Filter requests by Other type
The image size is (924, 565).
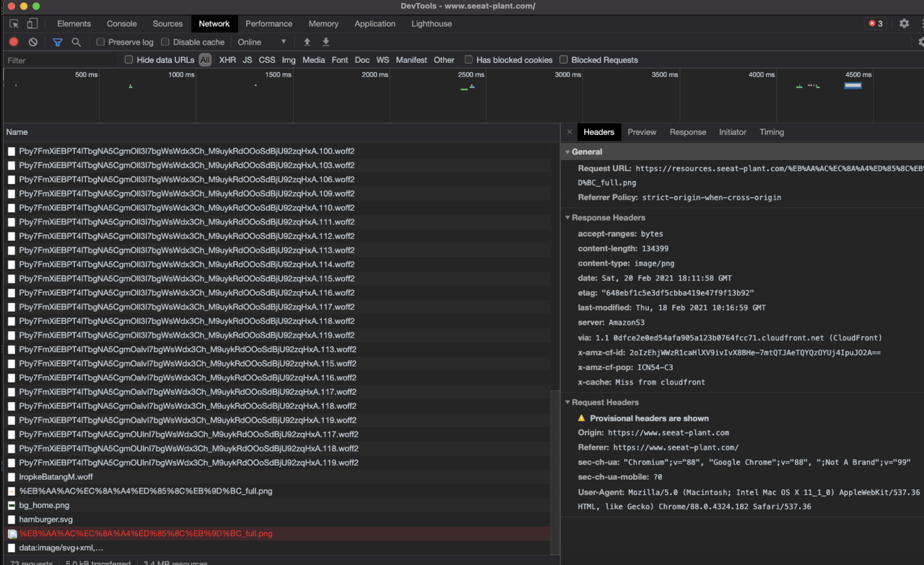444,60
